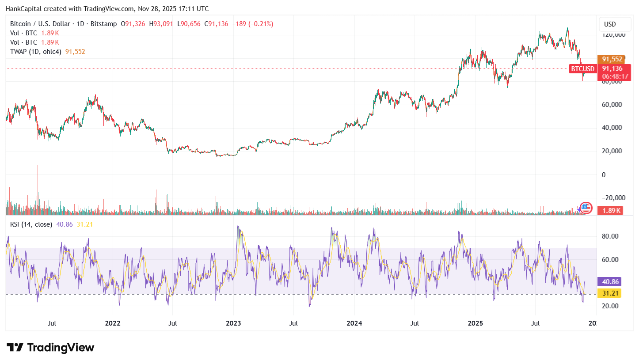
Task: Click the 60.00 RSI axis label
Action: (x=609, y=259)
